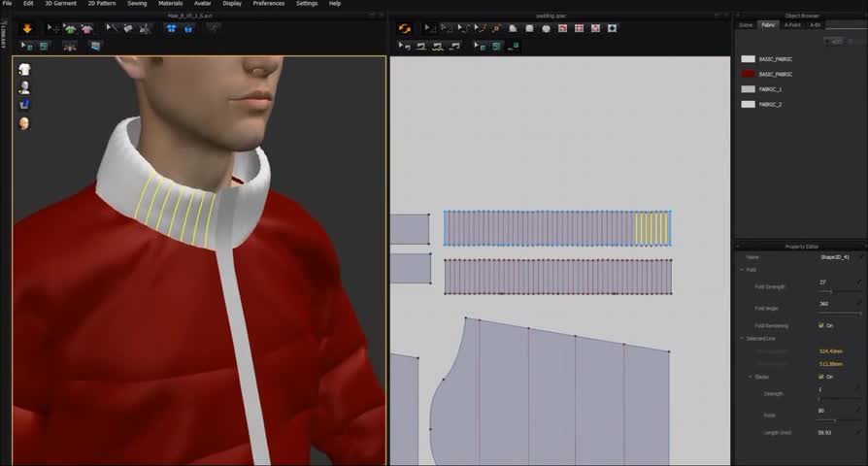Select the Rectangle pattern tool

pos(529,28)
